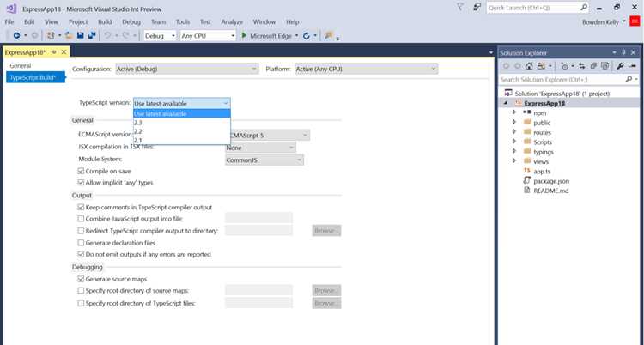
Task: Click the Save All icon
Action: [92, 36]
